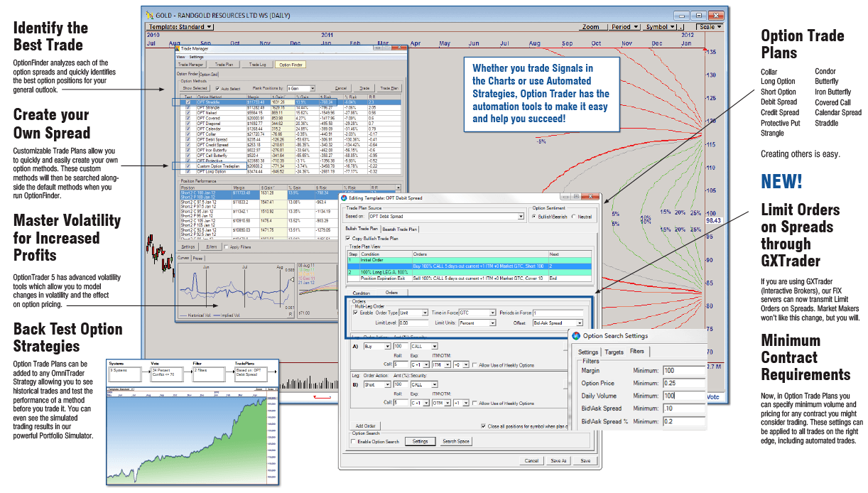This screenshot has height=493, width=868.
Task: Click the Trade button in Option Methods
Action: coord(364,88)
